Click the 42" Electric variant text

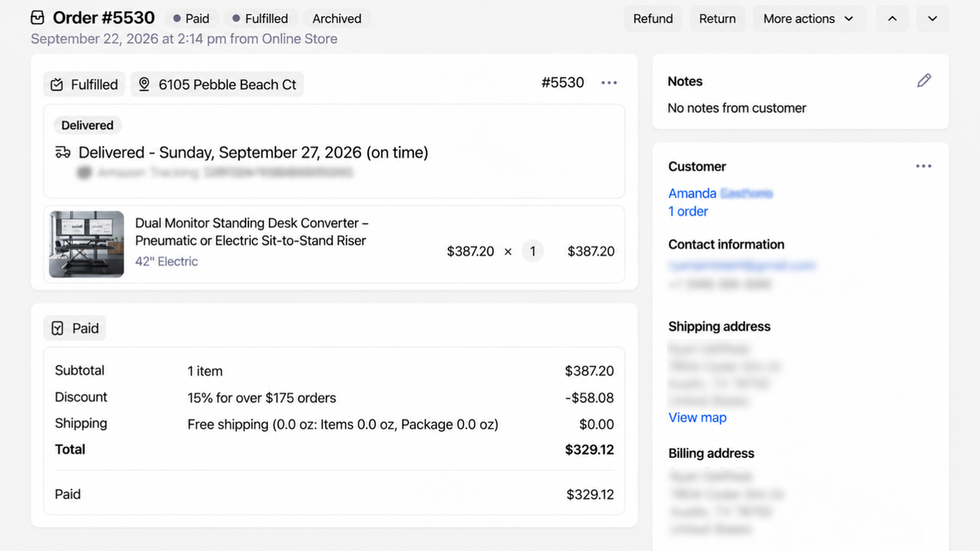pos(167,261)
